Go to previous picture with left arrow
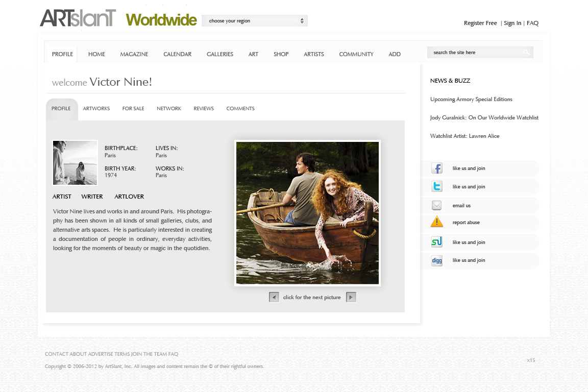 (274, 297)
